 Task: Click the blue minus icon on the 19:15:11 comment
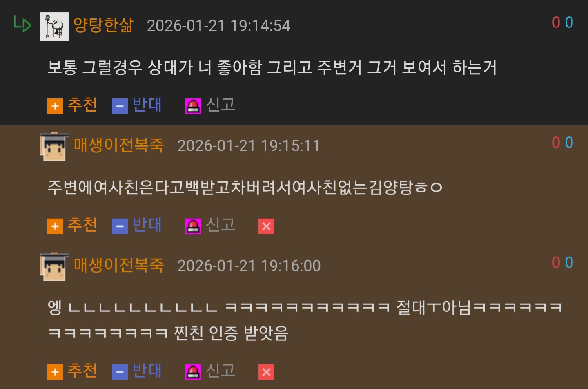[120, 226]
